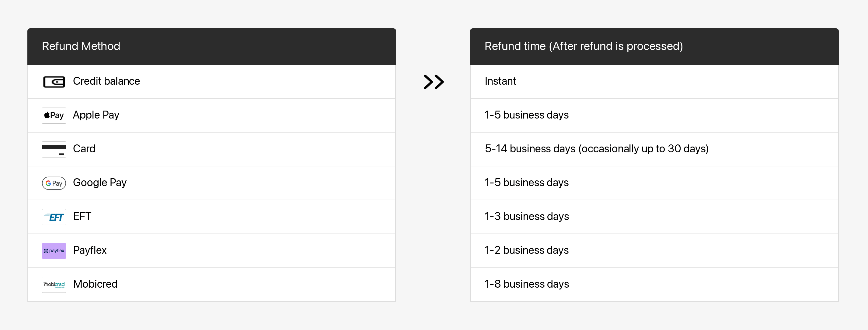868x330 pixels.
Task: Click the Payflex logo icon
Action: 54,251
